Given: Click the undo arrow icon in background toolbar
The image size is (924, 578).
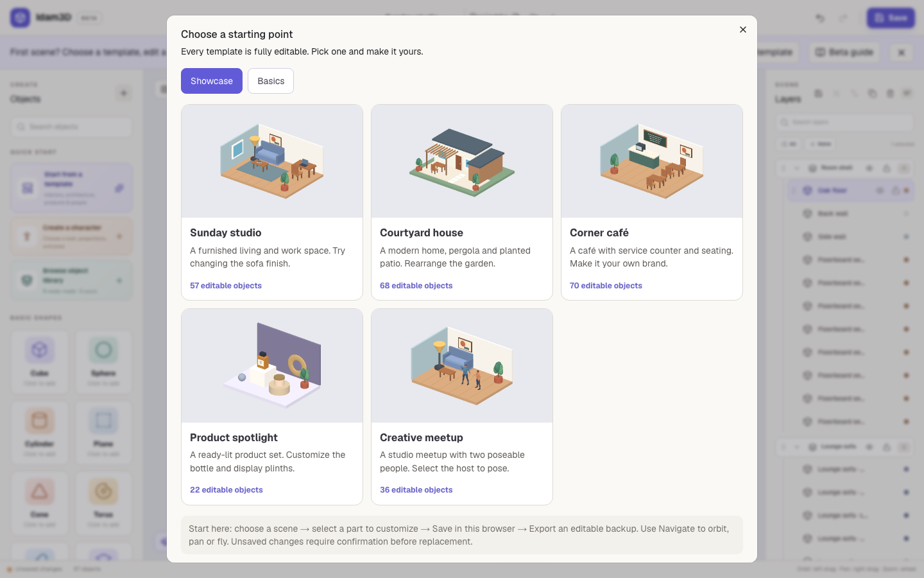Looking at the screenshot, I should coord(820,18).
